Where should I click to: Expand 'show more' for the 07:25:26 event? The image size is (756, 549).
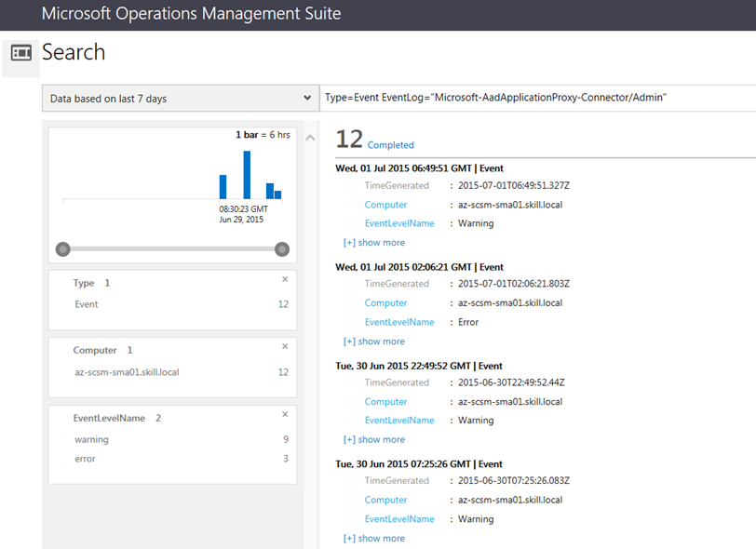374,539
